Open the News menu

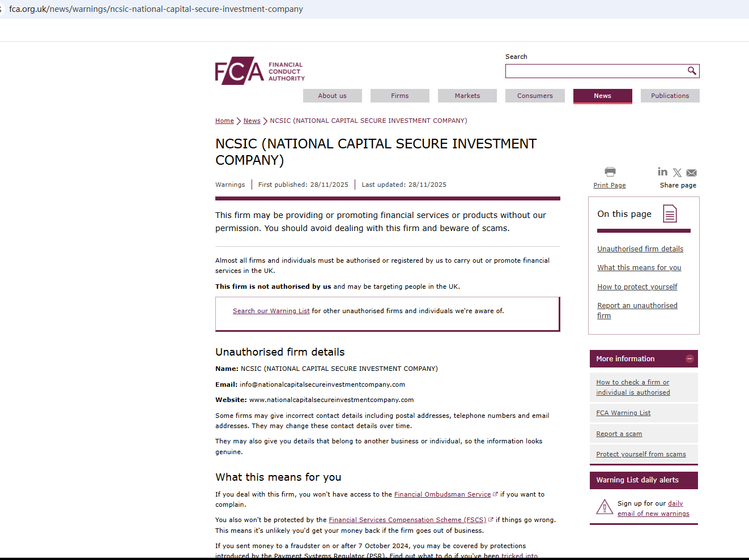(603, 96)
